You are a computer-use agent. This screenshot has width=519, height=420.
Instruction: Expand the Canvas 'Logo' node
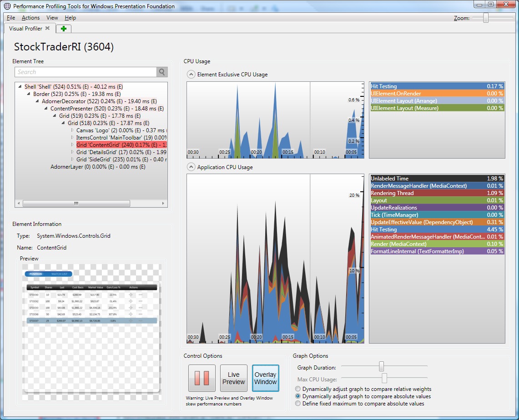coord(72,130)
